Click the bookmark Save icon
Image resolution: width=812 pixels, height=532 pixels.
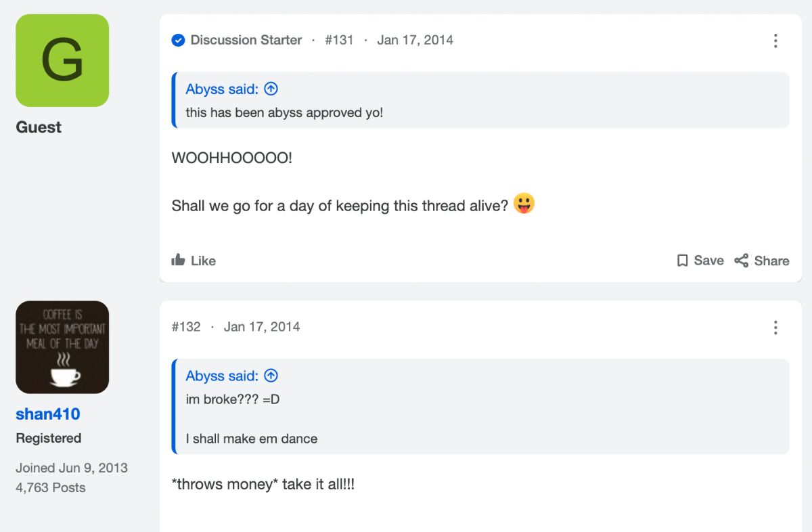683,261
